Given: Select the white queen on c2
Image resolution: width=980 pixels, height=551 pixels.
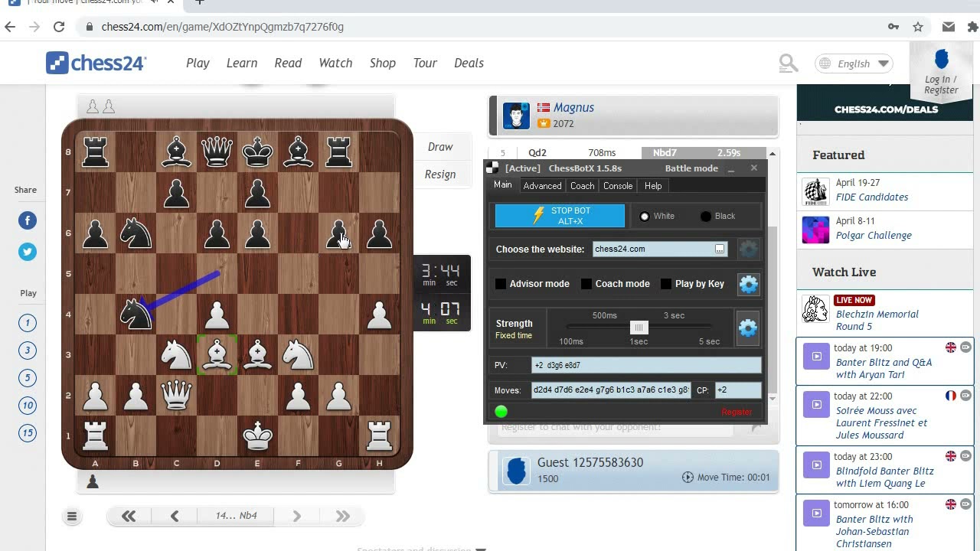Looking at the screenshot, I should 177,395.
